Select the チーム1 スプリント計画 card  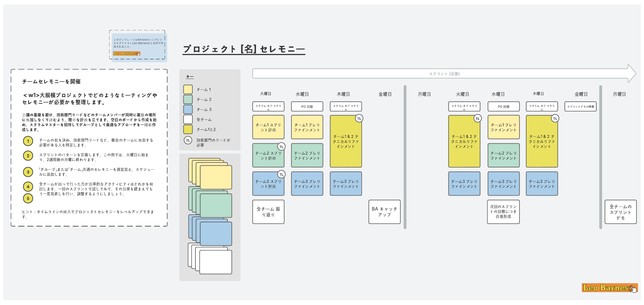click(x=268, y=127)
